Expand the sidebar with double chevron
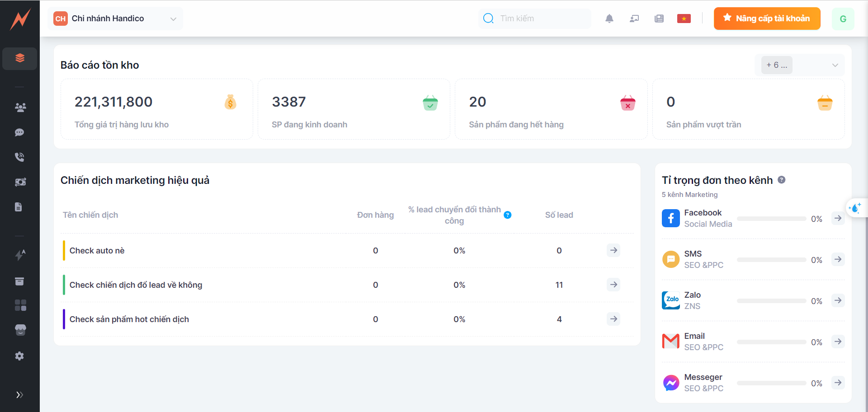The width and height of the screenshot is (868, 412). pos(19,395)
